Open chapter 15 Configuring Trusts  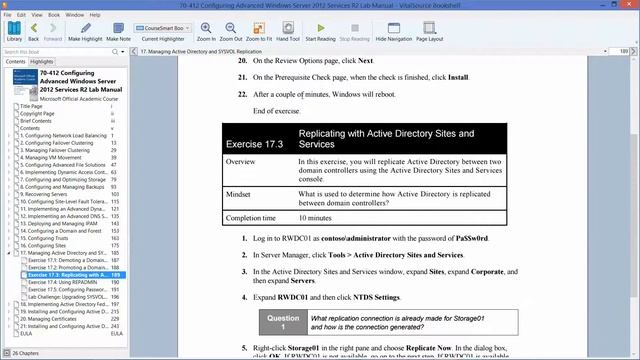click(x=44, y=238)
